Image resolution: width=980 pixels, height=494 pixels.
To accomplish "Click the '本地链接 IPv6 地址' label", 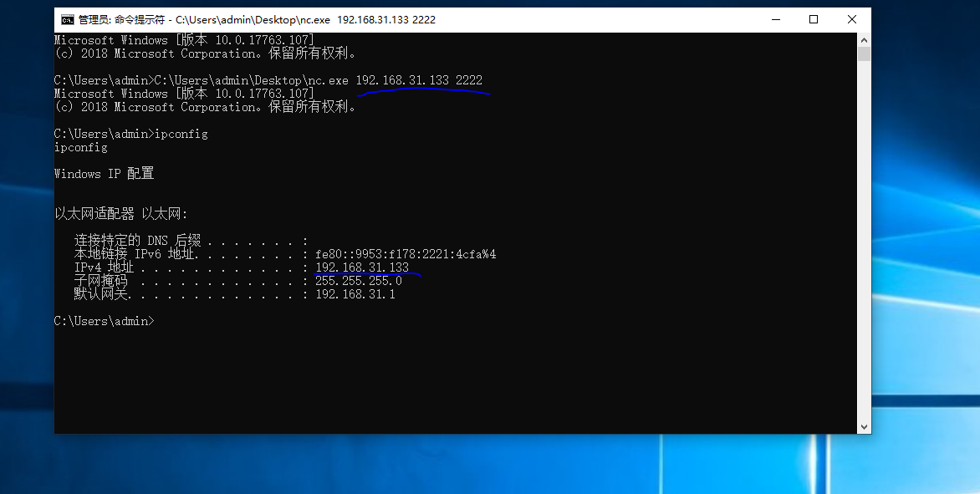I will tap(135, 254).
